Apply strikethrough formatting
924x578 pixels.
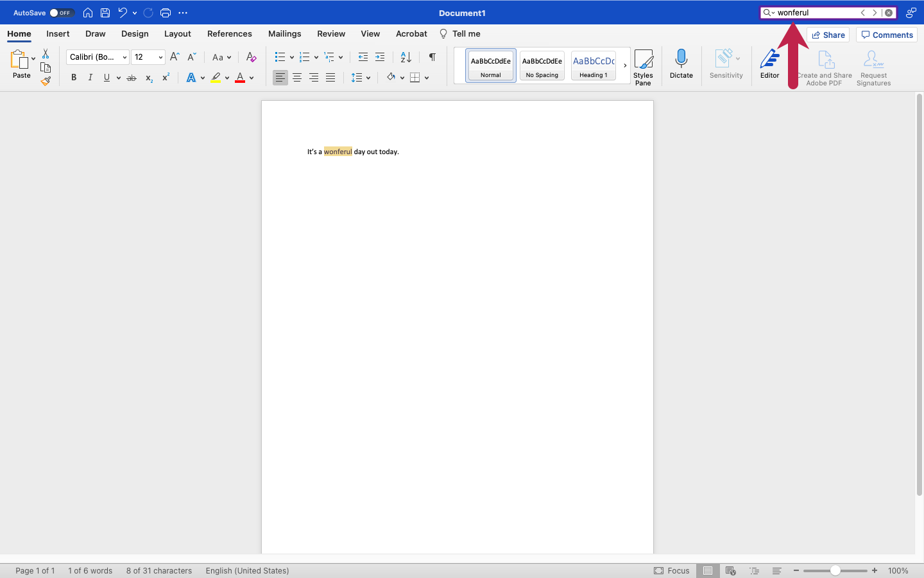[131, 77]
